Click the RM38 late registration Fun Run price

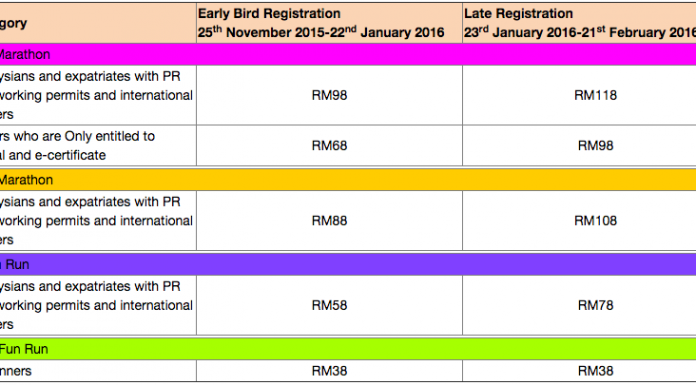595,371
